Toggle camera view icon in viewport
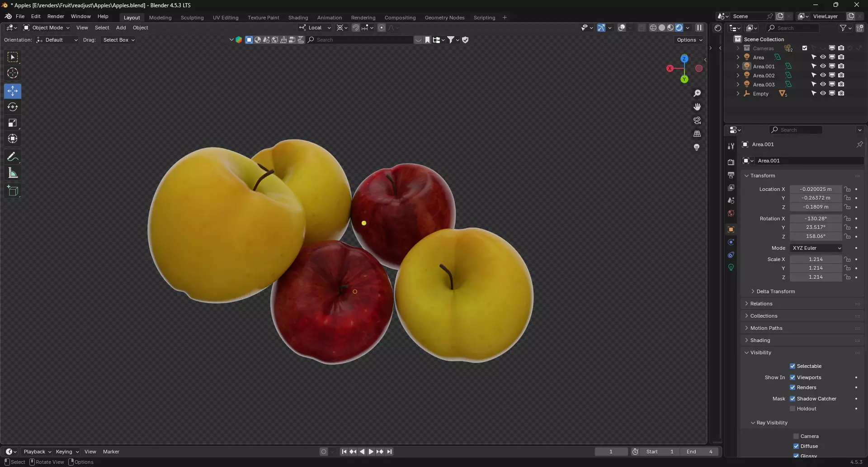Viewport: 868px width, 467px height. tap(697, 120)
